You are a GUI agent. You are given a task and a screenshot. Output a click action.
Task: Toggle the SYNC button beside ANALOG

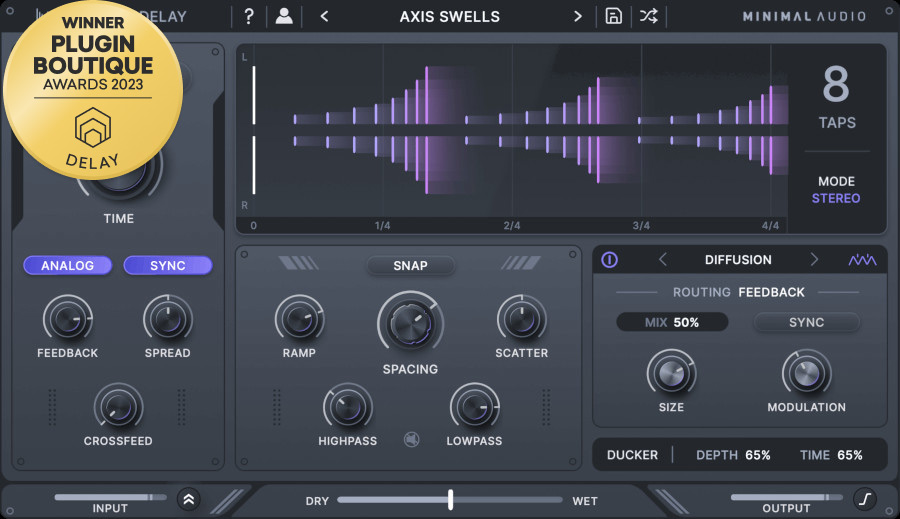(x=168, y=265)
